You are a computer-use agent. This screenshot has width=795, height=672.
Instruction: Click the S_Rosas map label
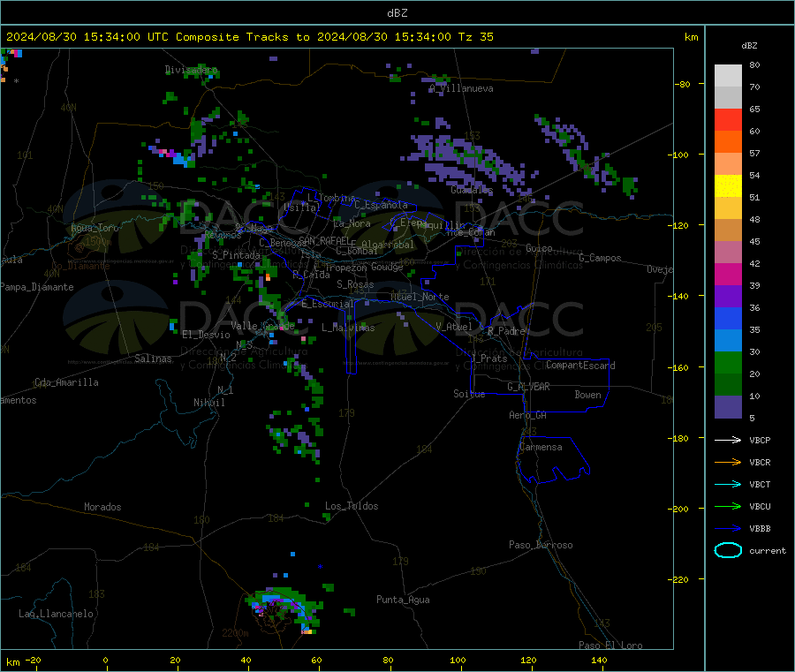click(355, 284)
